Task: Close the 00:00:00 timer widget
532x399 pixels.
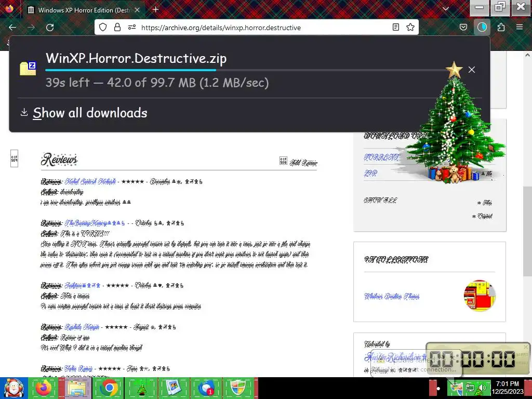Action: click(526, 347)
